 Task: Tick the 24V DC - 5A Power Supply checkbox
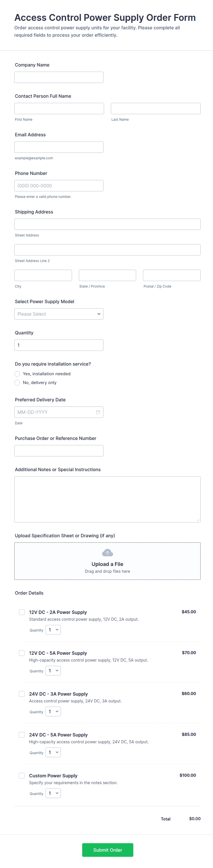tap(22, 735)
